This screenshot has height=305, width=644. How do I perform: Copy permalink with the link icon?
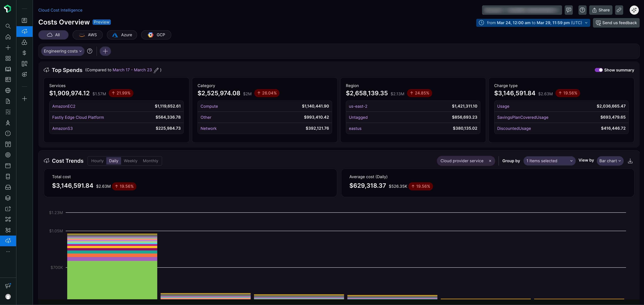click(x=619, y=10)
